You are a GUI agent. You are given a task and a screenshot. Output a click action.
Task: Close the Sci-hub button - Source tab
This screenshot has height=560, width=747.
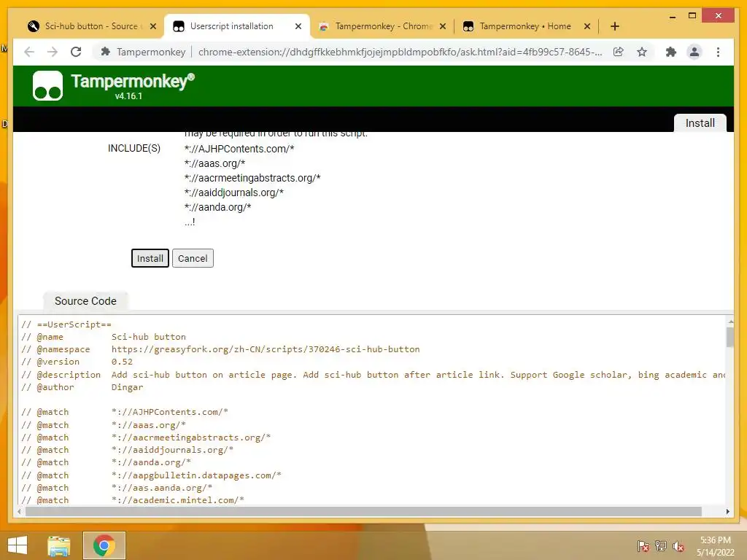[153, 26]
